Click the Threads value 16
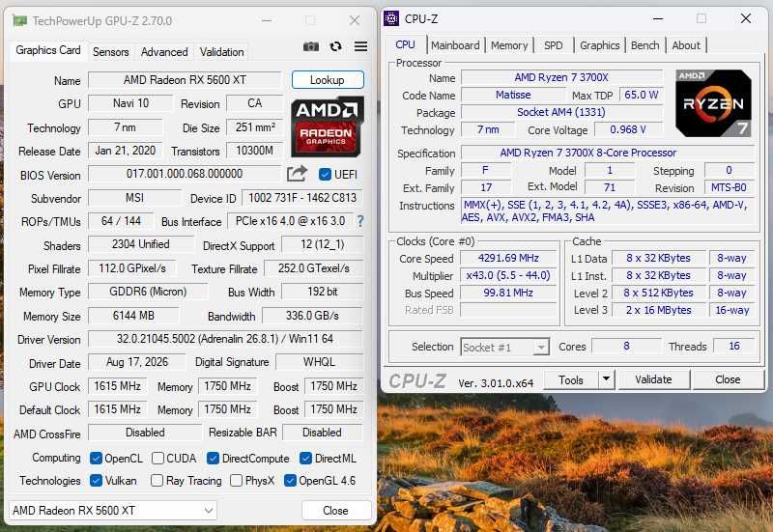Viewport: 773px width, 532px height. point(734,347)
